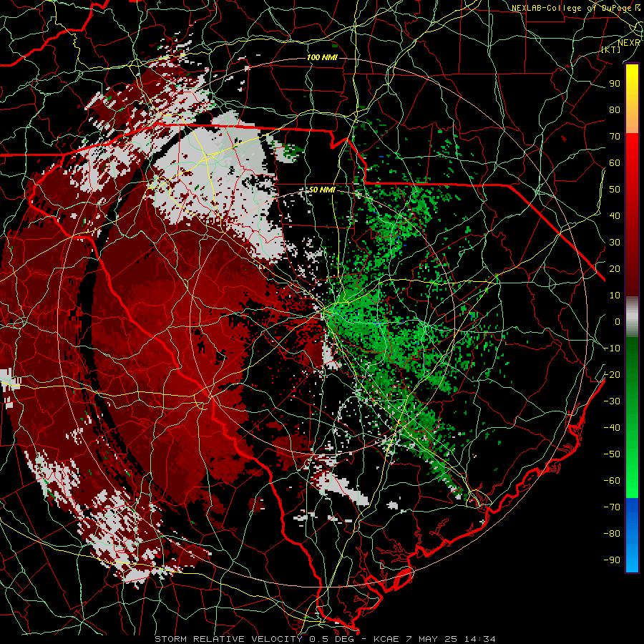Image resolution: width=644 pixels, height=644 pixels.
Task: Pick the gray zero-velocity segment of the color bar
Action: (x=632, y=317)
